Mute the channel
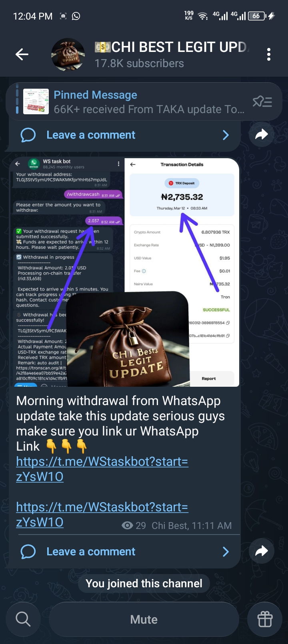288x644 pixels. (144, 619)
